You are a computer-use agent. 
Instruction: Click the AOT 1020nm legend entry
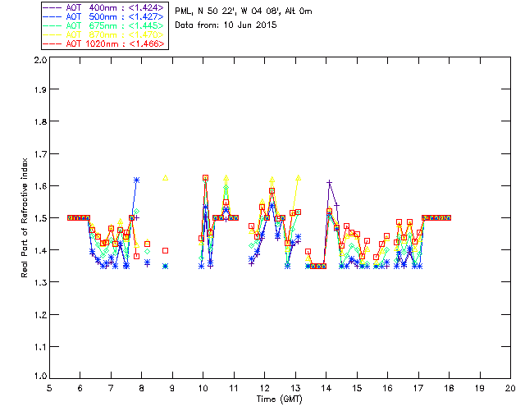point(103,43)
